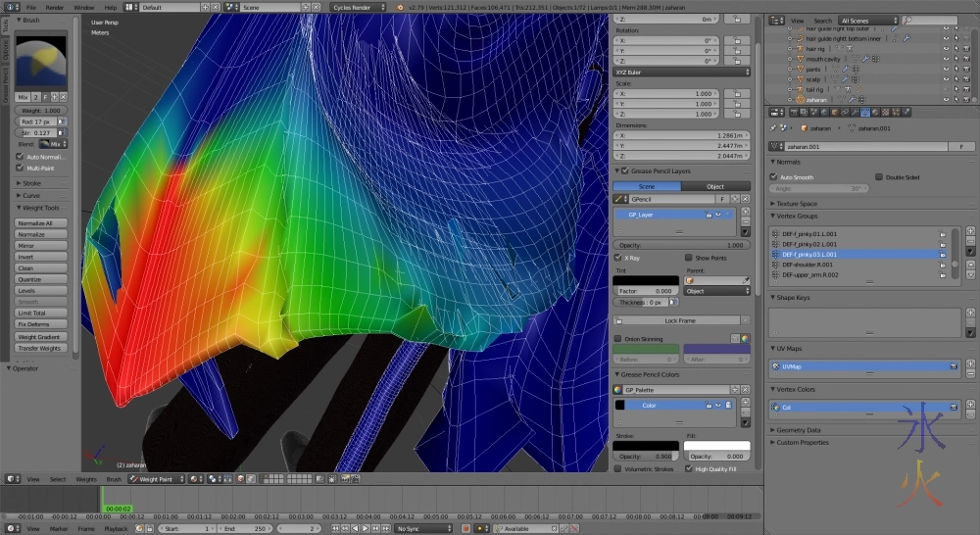Open the Render menu
This screenshot has height=535, width=980.
(55, 7)
